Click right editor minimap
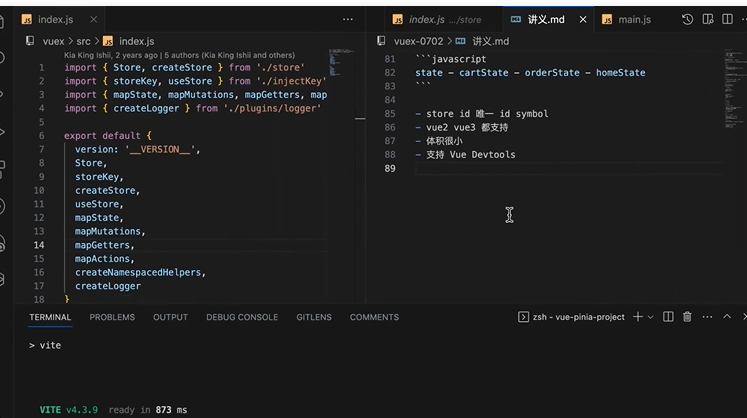 click(x=734, y=88)
